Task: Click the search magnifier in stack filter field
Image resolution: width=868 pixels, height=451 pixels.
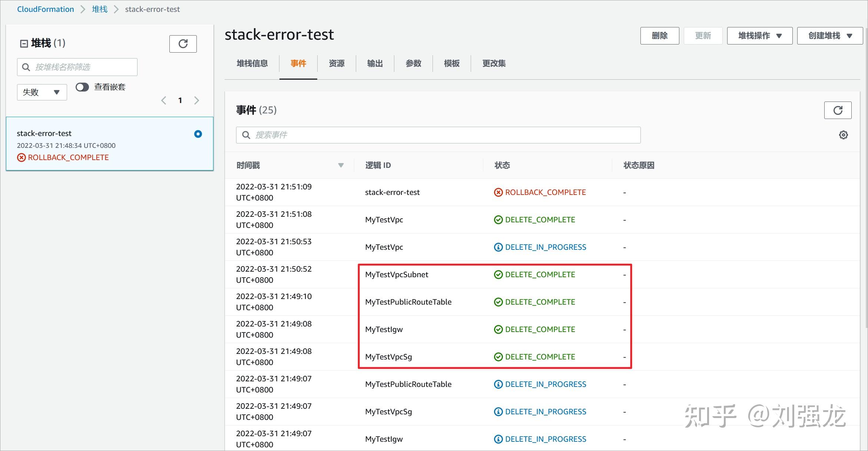Action: tap(26, 67)
